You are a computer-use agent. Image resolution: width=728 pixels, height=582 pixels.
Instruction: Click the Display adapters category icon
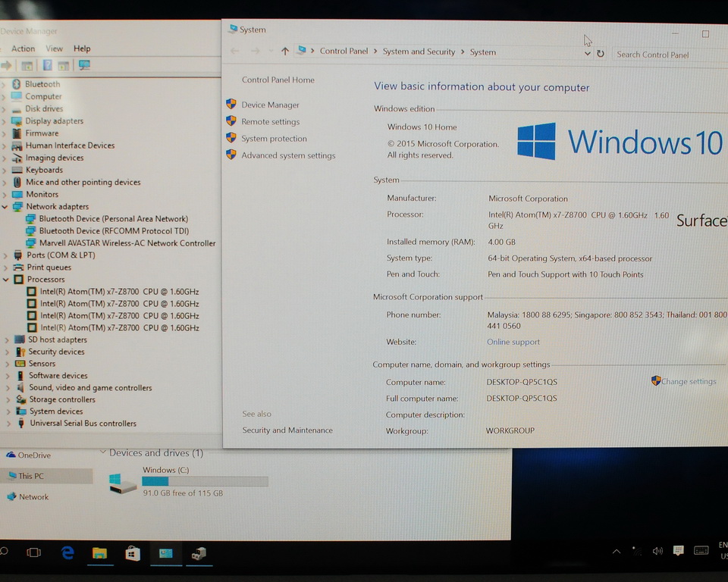pos(17,121)
